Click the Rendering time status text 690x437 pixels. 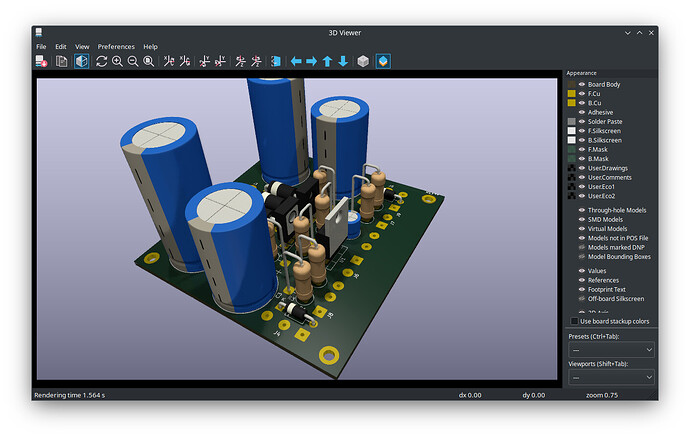pos(70,395)
